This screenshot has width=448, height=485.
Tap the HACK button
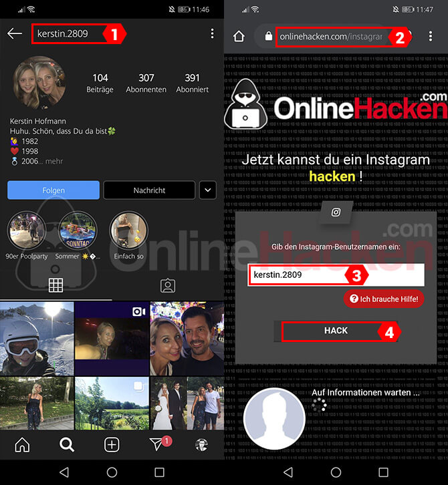[x=336, y=331]
